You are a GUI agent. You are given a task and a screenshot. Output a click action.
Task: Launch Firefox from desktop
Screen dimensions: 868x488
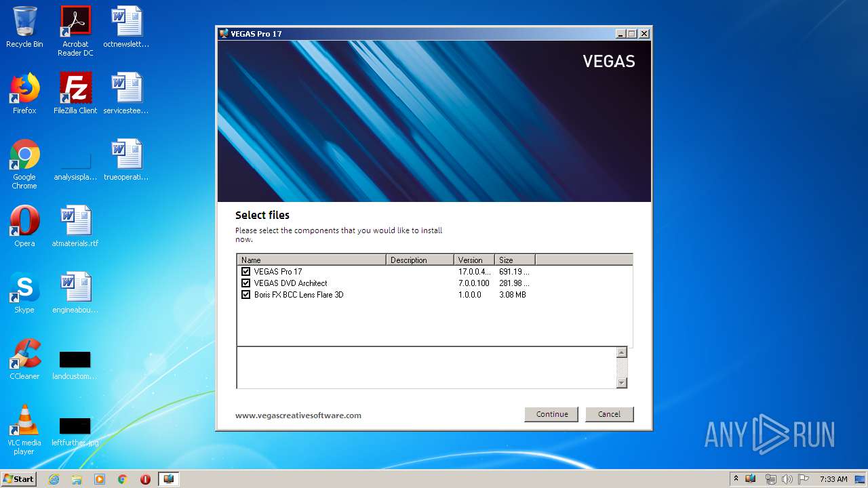click(x=24, y=94)
